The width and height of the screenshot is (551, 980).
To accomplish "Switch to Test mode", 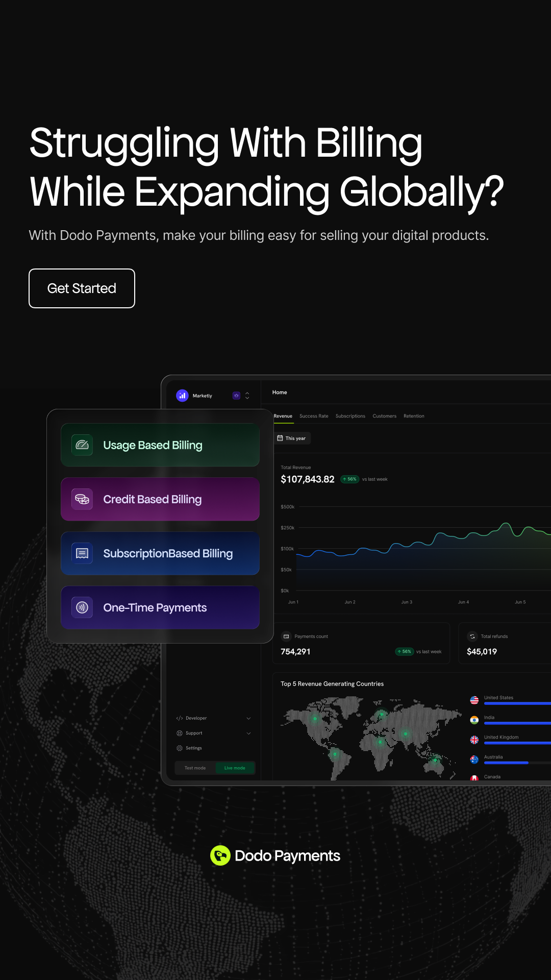I will (x=195, y=768).
